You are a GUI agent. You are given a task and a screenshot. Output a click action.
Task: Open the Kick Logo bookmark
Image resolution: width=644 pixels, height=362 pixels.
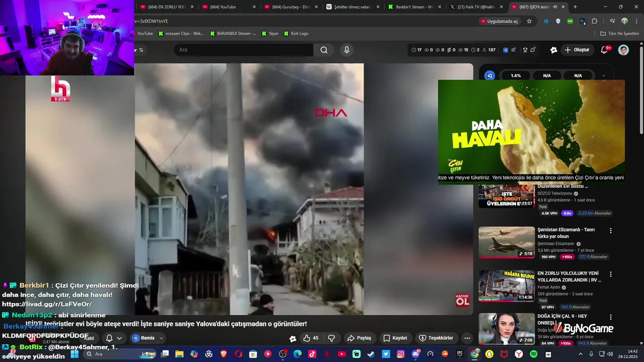tap(296, 34)
